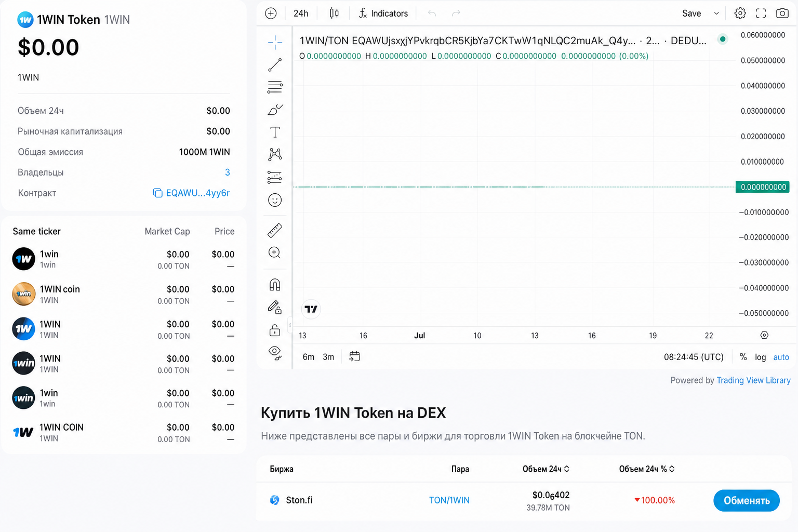Viewport: 798px width, 532px height.
Task: Enter fullscreen chart mode
Action: [761, 14]
